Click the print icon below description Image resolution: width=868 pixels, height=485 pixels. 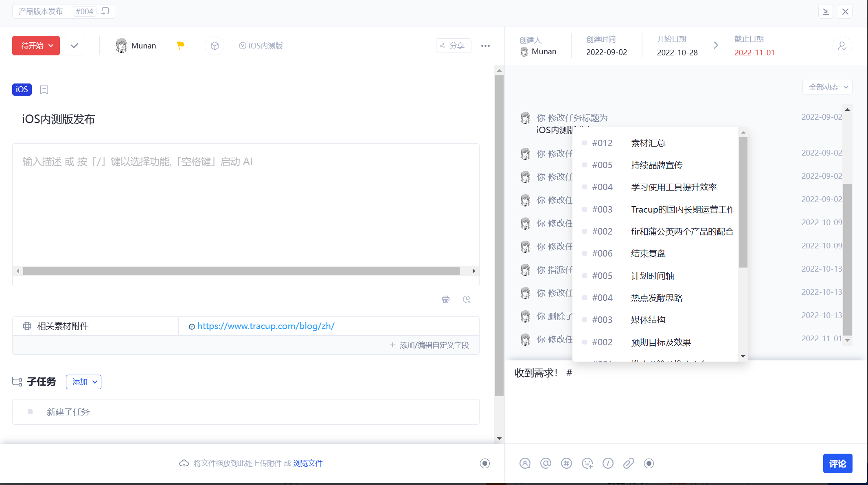point(446,299)
